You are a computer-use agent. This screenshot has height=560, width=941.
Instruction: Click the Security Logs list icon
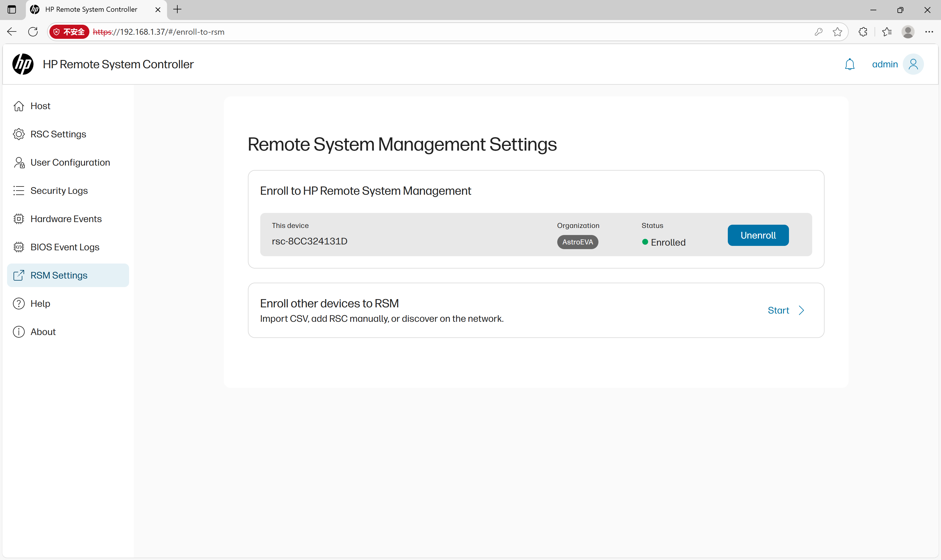pyautogui.click(x=19, y=191)
